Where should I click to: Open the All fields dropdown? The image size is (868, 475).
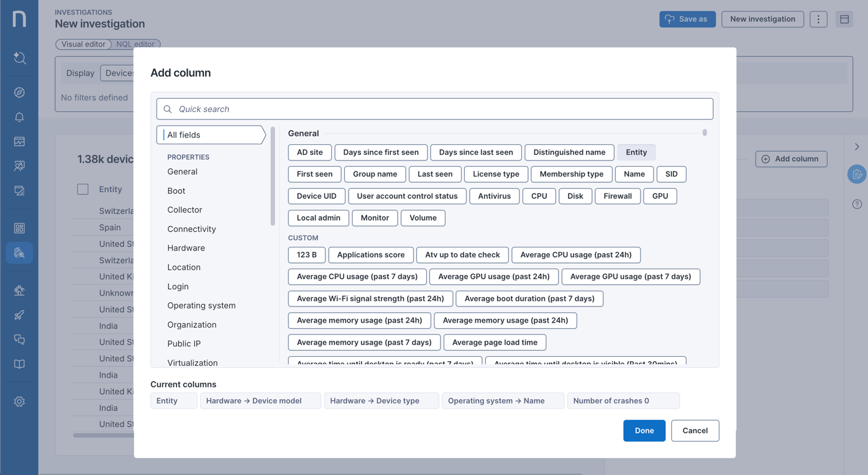211,134
